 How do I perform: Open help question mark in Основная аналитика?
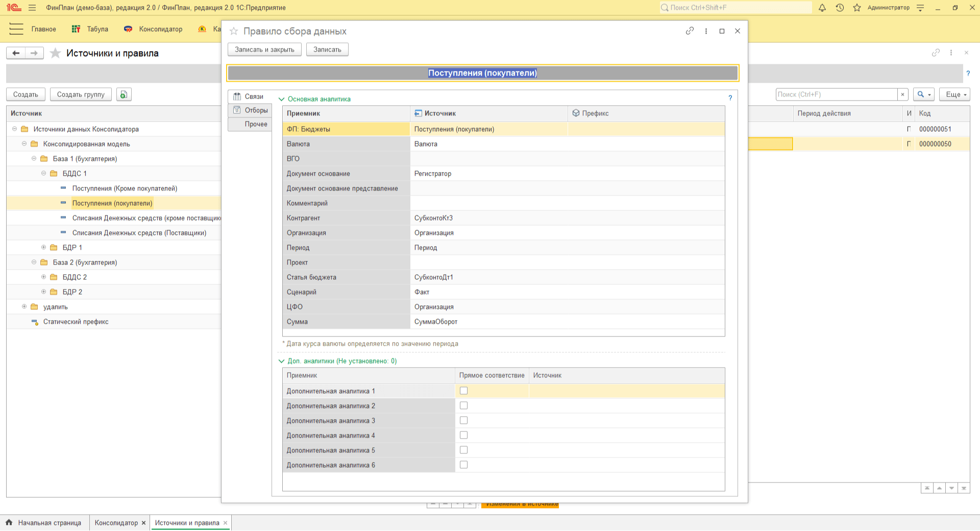tap(730, 98)
